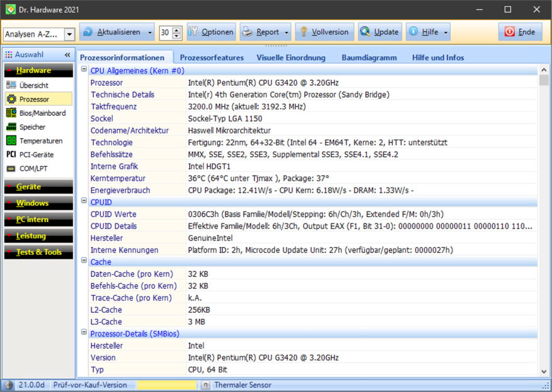Switch to the Prozessorfeatures tab
The height and width of the screenshot is (392, 552).
pyautogui.click(x=211, y=58)
